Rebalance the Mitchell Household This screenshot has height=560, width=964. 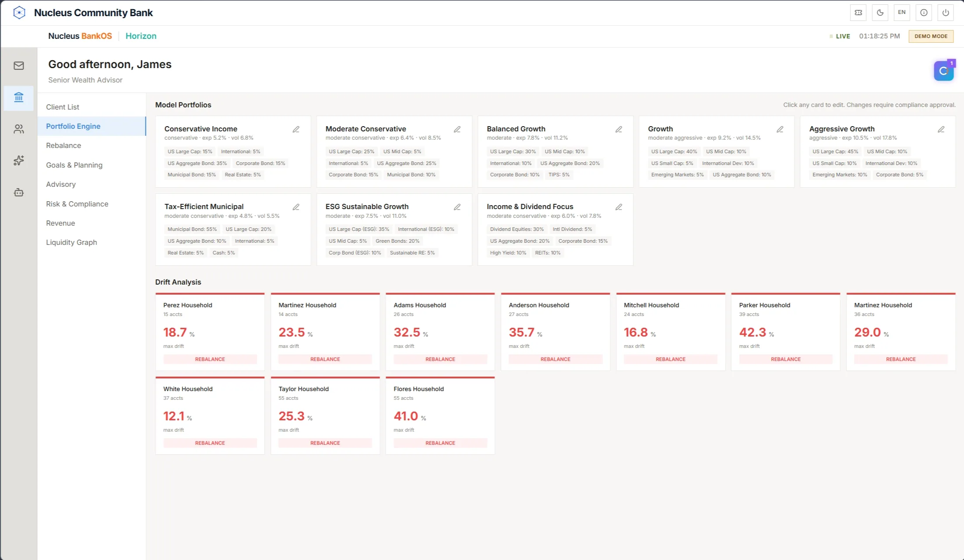pyautogui.click(x=670, y=359)
